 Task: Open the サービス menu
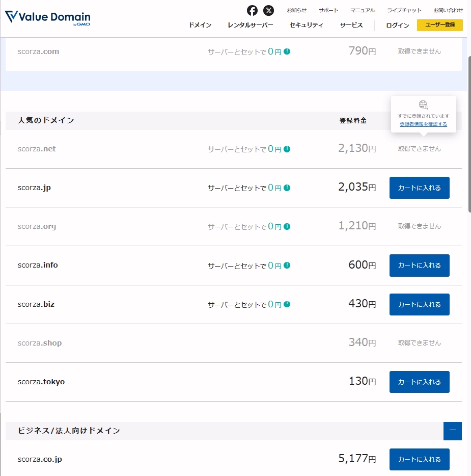[351, 25]
